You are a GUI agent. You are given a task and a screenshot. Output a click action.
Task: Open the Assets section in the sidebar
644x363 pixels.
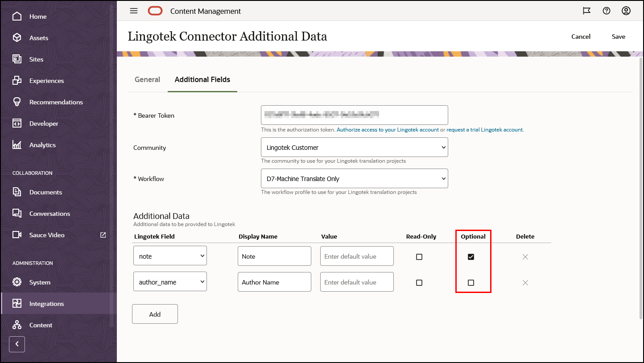[x=38, y=37]
